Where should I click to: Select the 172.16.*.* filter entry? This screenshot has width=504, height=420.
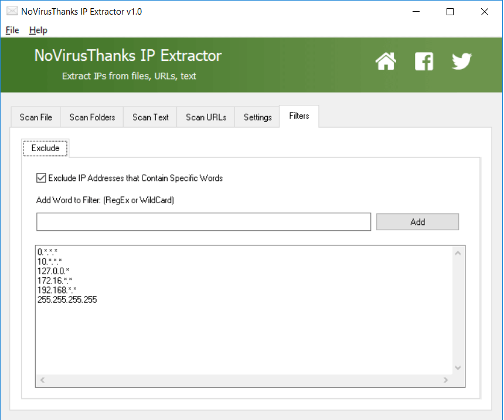55,281
